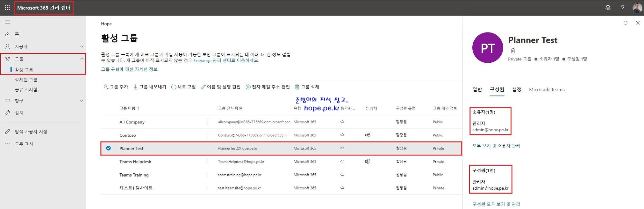Click 그룹 전자 메일 column header
Viewport: 644px width, 209px height.
point(230,108)
